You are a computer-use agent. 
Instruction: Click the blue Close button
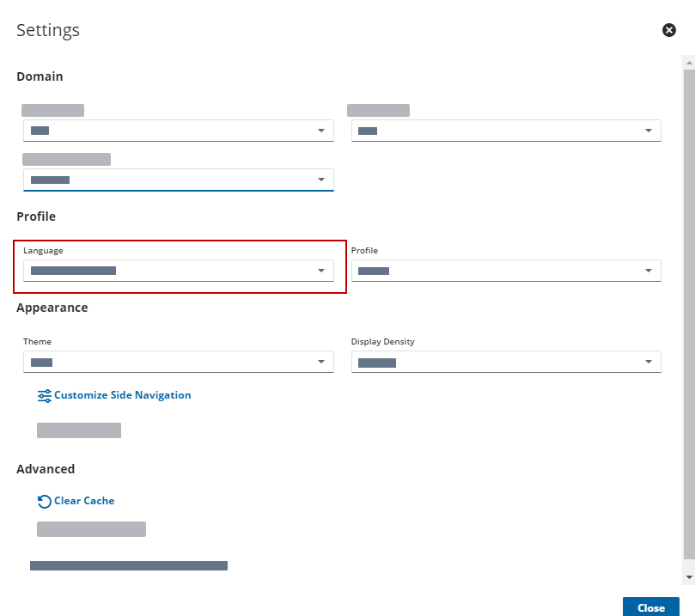(x=650, y=607)
